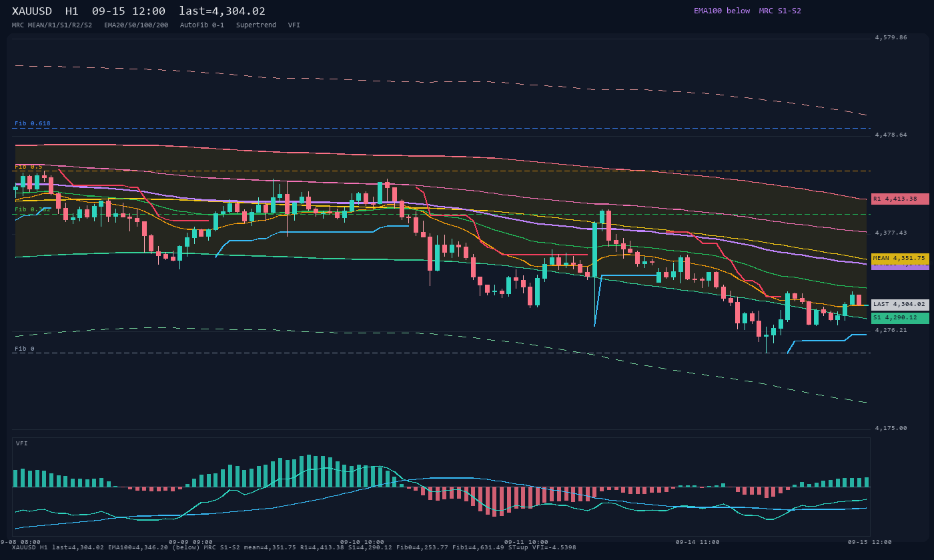This screenshot has width=934, height=560.
Task: Click the yellow MEAN 4,351.75 price tag
Action: tap(900, 258)
